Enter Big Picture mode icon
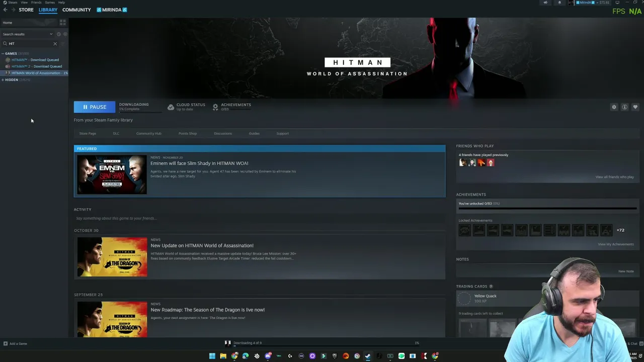Viewport: 644px width, 362px height. (x=617, y=3)
